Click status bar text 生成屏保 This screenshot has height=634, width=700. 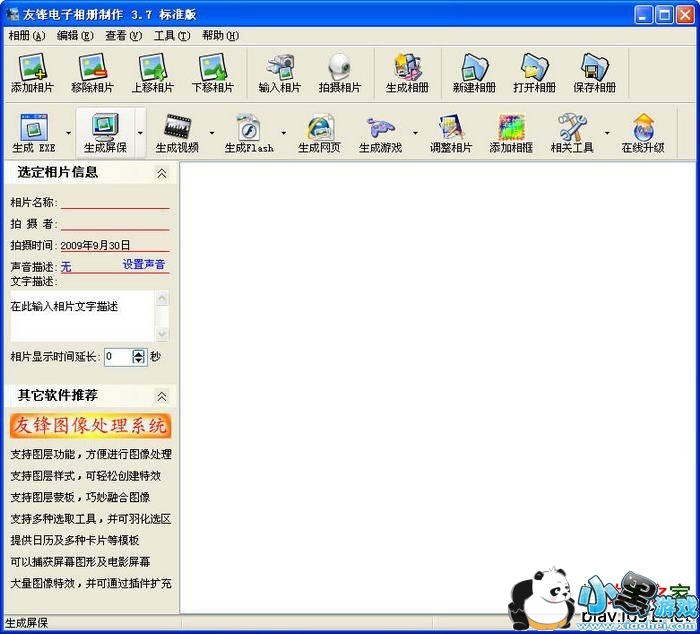(x=26, y=623)
